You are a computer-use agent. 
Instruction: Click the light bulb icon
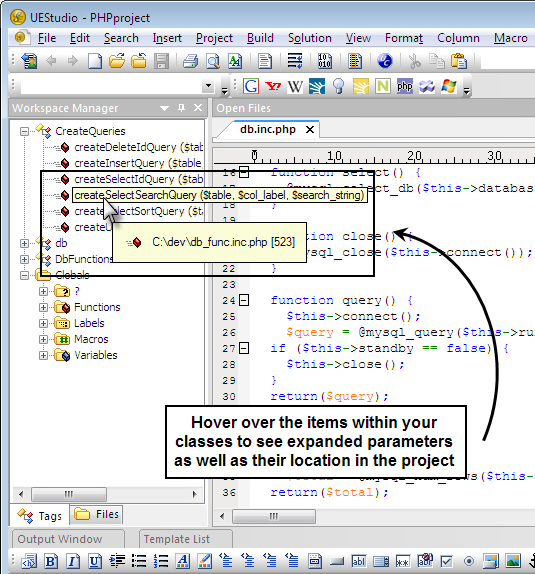pos(339,86)
